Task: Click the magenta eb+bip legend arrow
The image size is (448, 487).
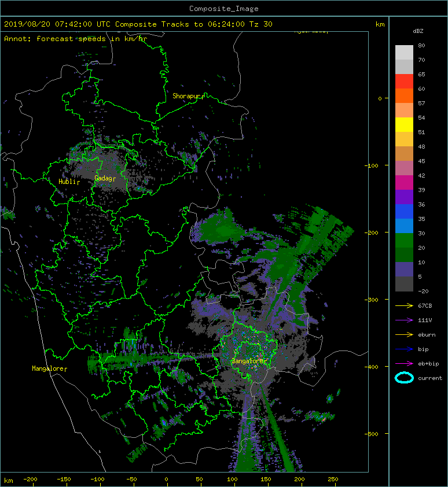Action: coord(404,364)
